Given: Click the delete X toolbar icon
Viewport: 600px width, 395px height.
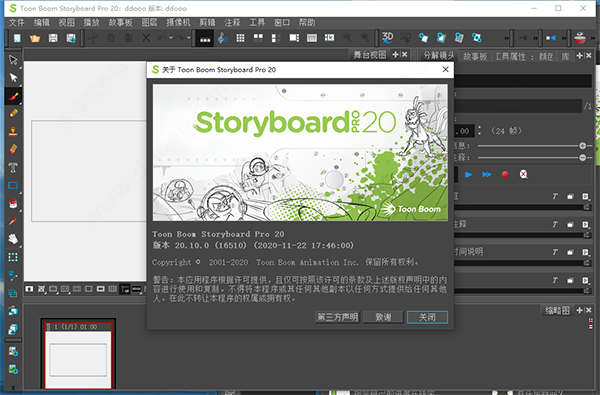Looking at the screenshot, I should point(146,38).
